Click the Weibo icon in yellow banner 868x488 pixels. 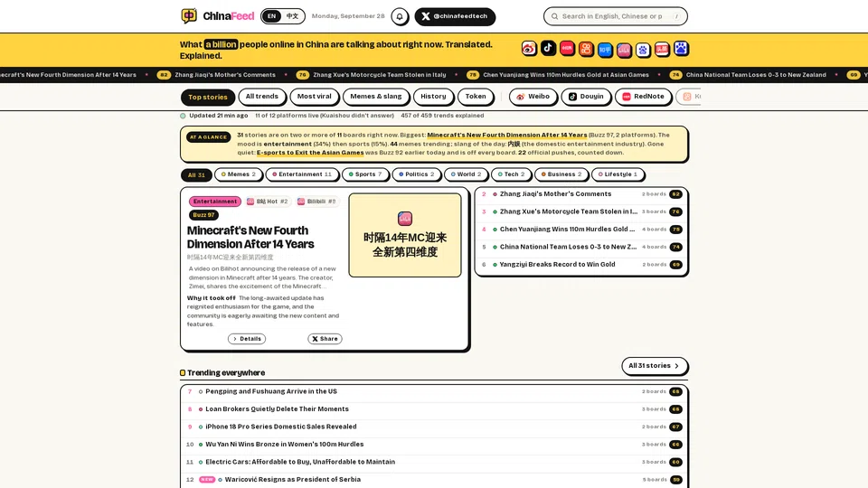529,49
